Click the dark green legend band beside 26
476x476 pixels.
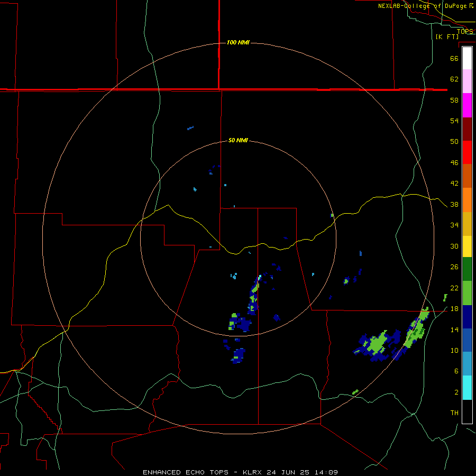(467, 269)
